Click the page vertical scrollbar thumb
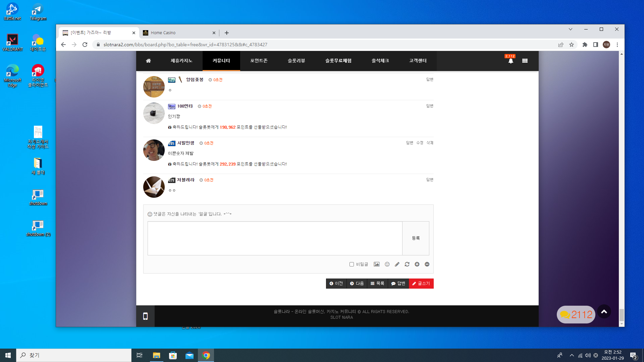This screenshot has height=362, width=644. [622, 315]
